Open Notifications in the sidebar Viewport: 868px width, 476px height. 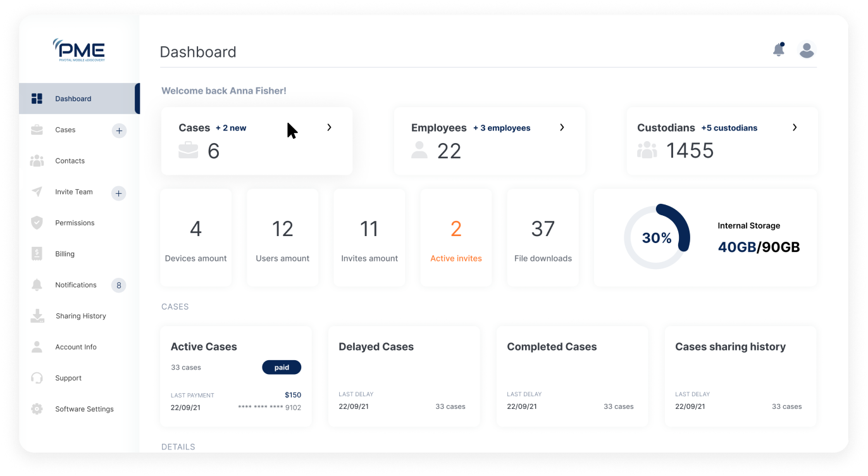tap(76, 285)
